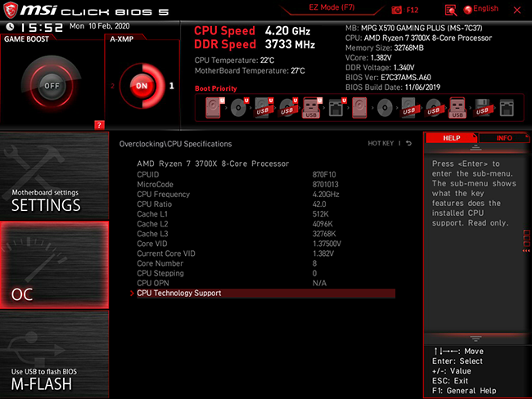
Task: Click the MSI dragon shield logo
Action: click(10, 10)
